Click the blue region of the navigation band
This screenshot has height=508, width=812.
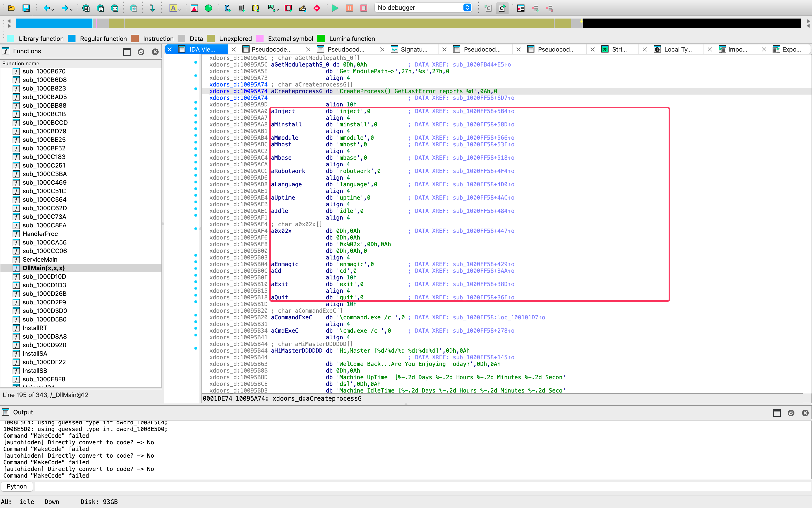click(x=54, y=23)
